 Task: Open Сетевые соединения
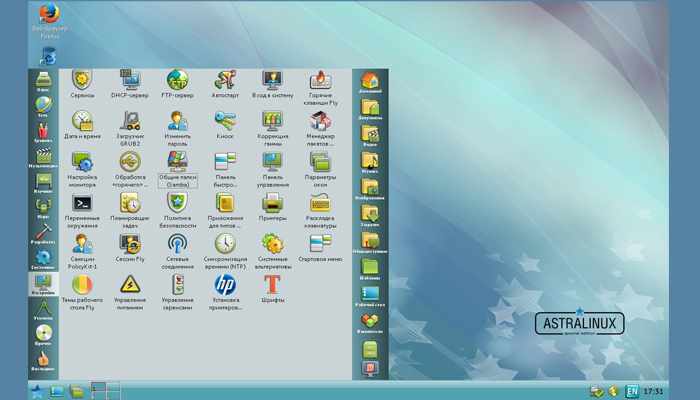click(177, 251)
